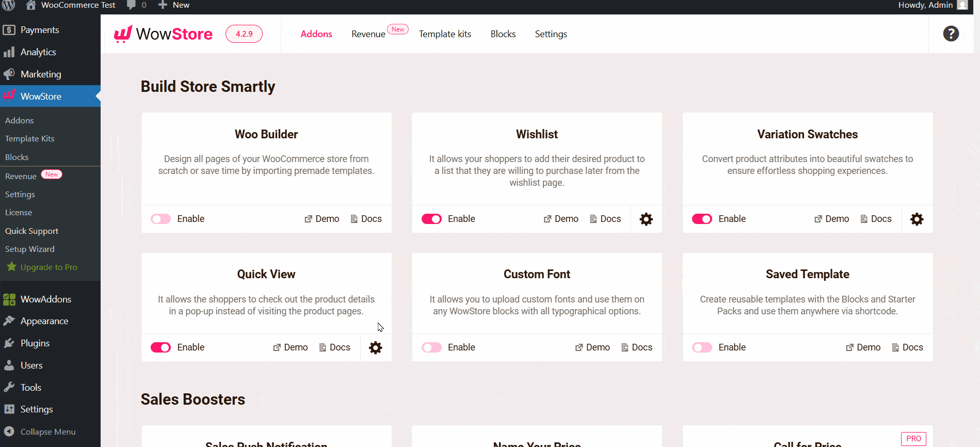
Task: Open Variation Swatches settings gear
Action: coord(917,219)
